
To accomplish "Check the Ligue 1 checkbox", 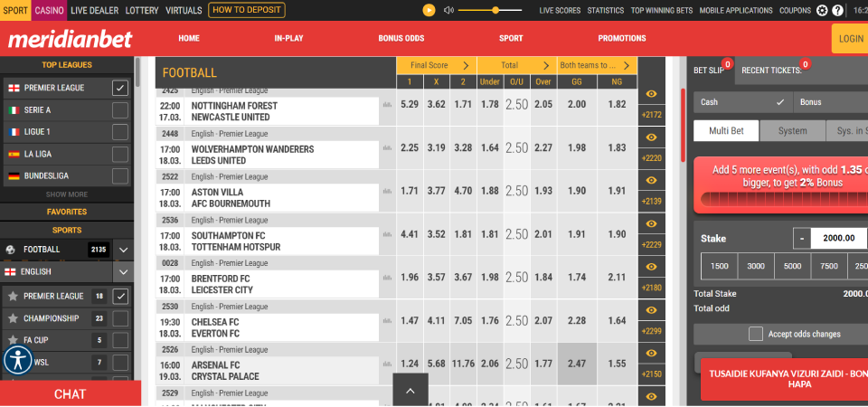I will [120, 132].
